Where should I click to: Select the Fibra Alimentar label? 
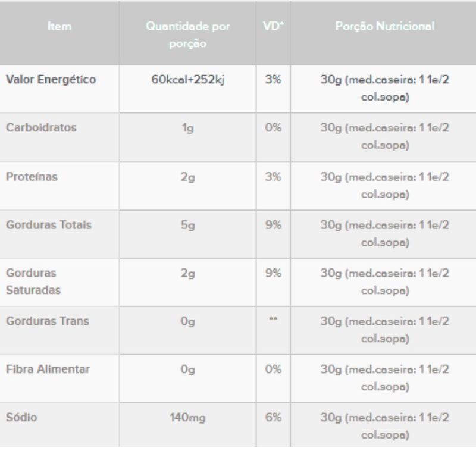(48, 369)
